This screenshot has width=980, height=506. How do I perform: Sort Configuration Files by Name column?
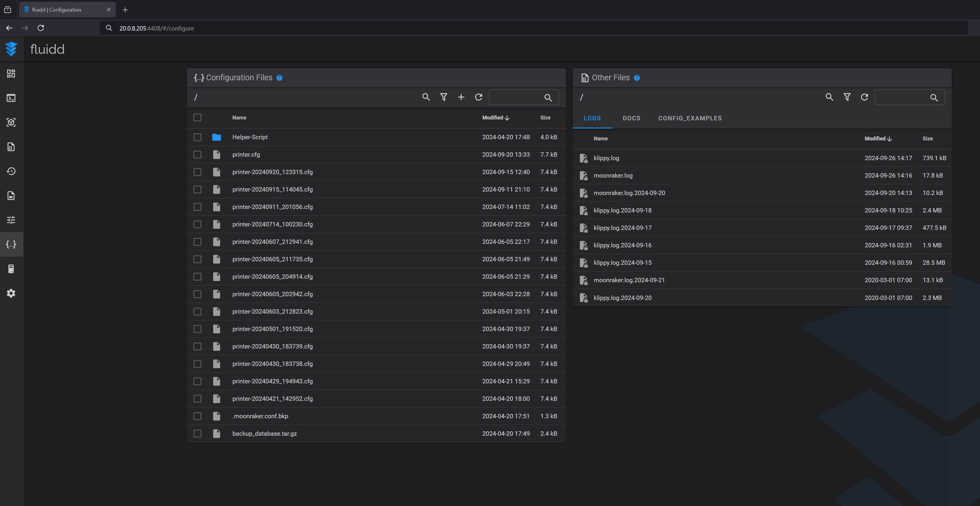tap(239, 118)
